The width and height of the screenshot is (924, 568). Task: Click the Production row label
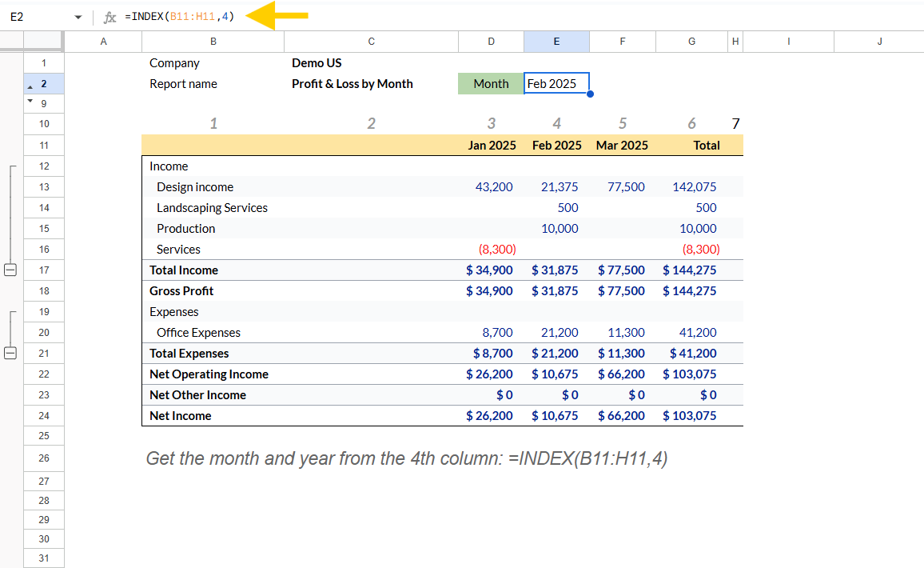coord(185,228)
